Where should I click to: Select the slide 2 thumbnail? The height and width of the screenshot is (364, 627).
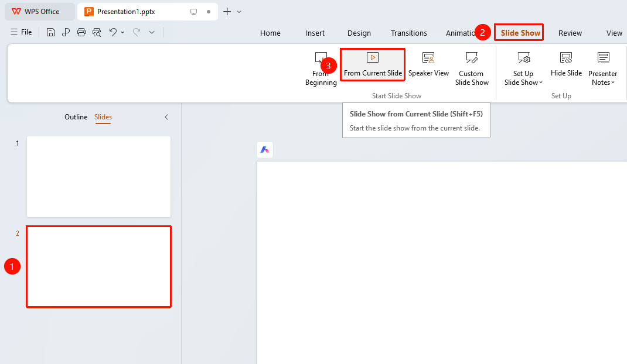[99, 266]
